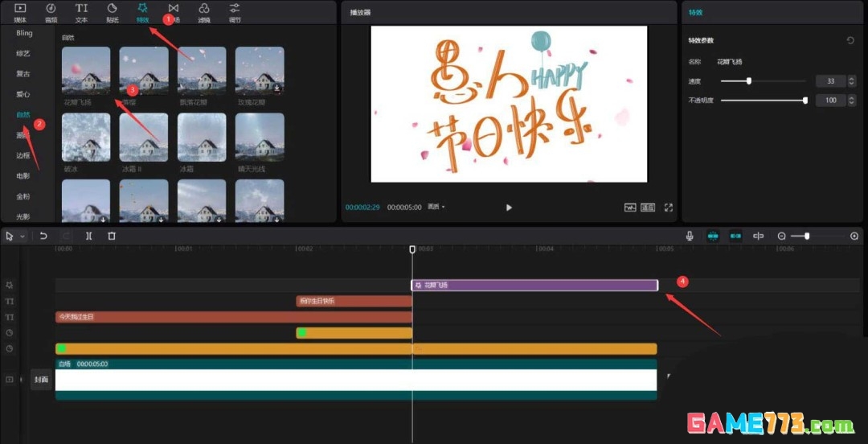The width and height of the screenshot is (868, 444).
Task: Open the 画质 quality dropdown
Action: pos(436,208)
